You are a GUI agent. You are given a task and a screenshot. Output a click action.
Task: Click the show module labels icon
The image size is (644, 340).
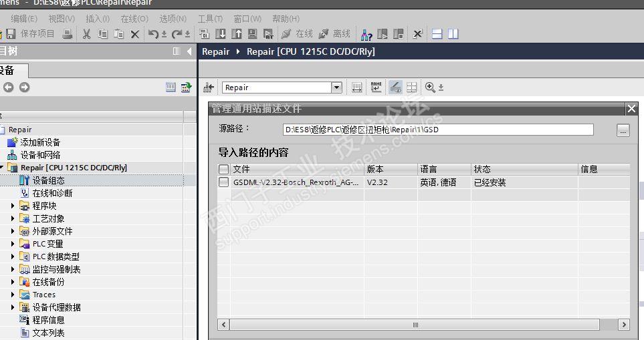pos(356,88)
